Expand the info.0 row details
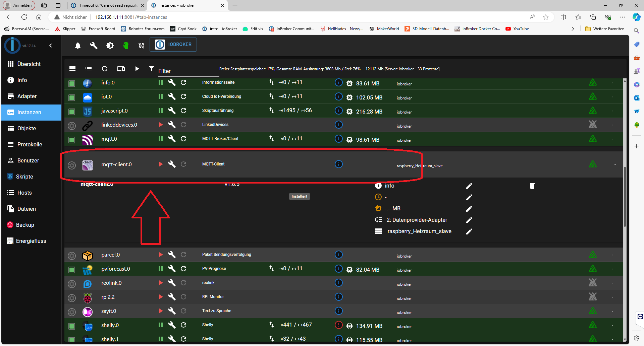 (x=612, y=83)
